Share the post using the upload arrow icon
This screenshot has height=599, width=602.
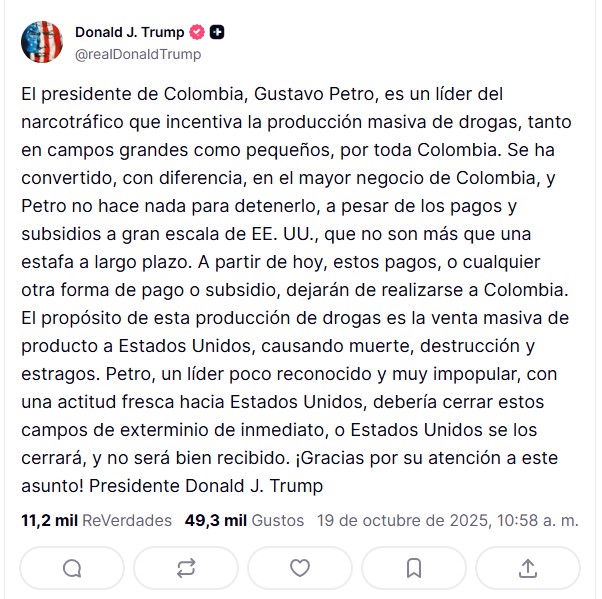(528, 568)
